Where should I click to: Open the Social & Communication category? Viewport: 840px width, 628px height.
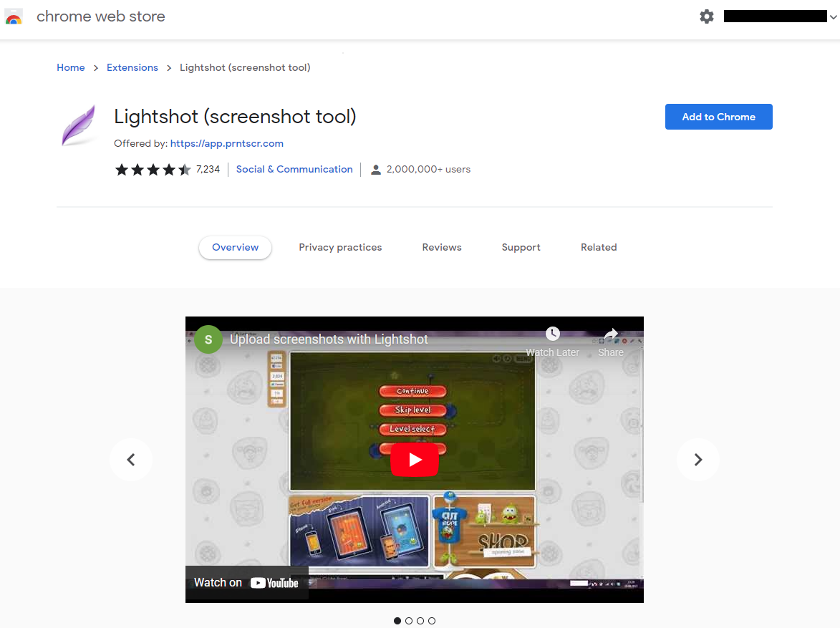coord(294,169)
